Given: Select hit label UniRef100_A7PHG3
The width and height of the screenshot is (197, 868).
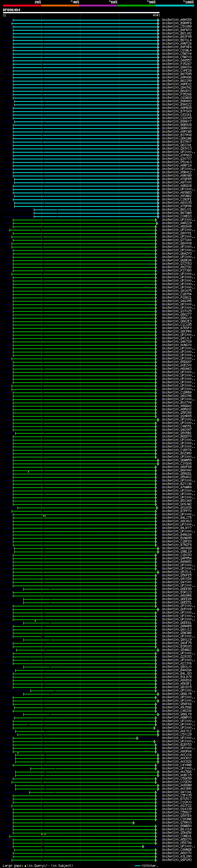Looking at the screenshot, I should pos(177,155).
